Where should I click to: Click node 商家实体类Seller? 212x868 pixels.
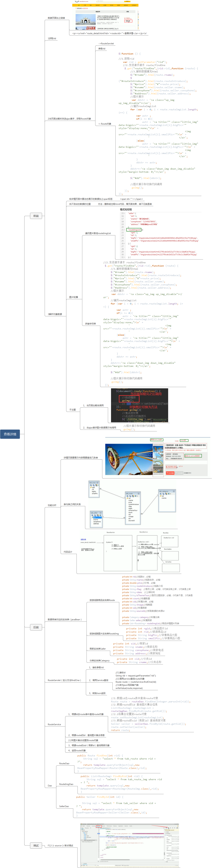(97, 648)
